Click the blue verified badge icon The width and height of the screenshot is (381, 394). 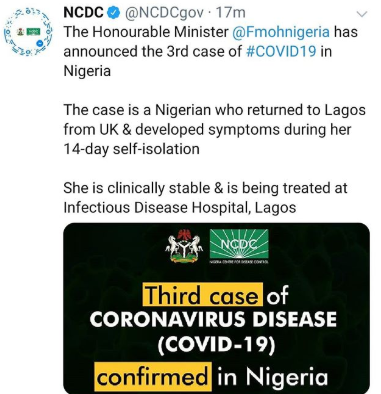coord(114,13)
